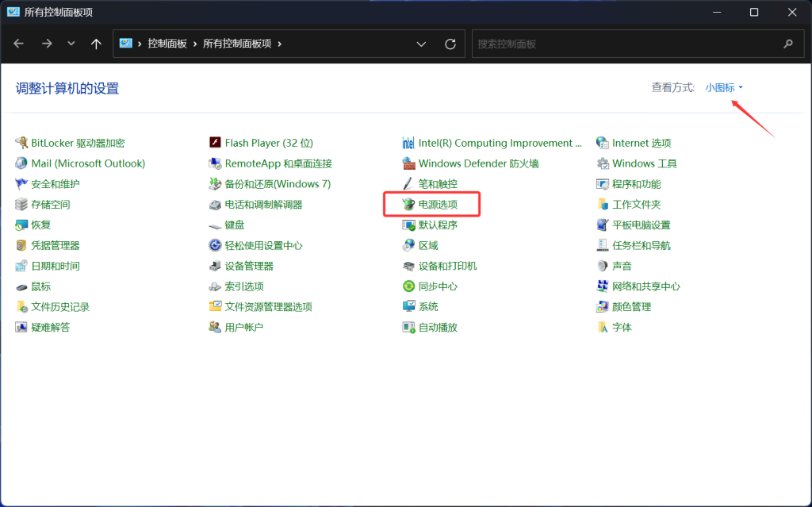This screenshot has width=812, height=507.
Task: Open the 声音 link
Action: point(622,266)
